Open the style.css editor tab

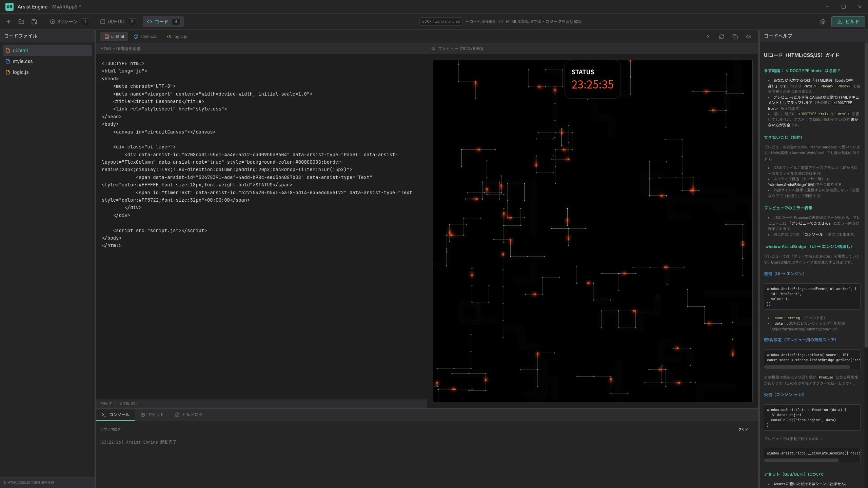[x=145, y=37]
